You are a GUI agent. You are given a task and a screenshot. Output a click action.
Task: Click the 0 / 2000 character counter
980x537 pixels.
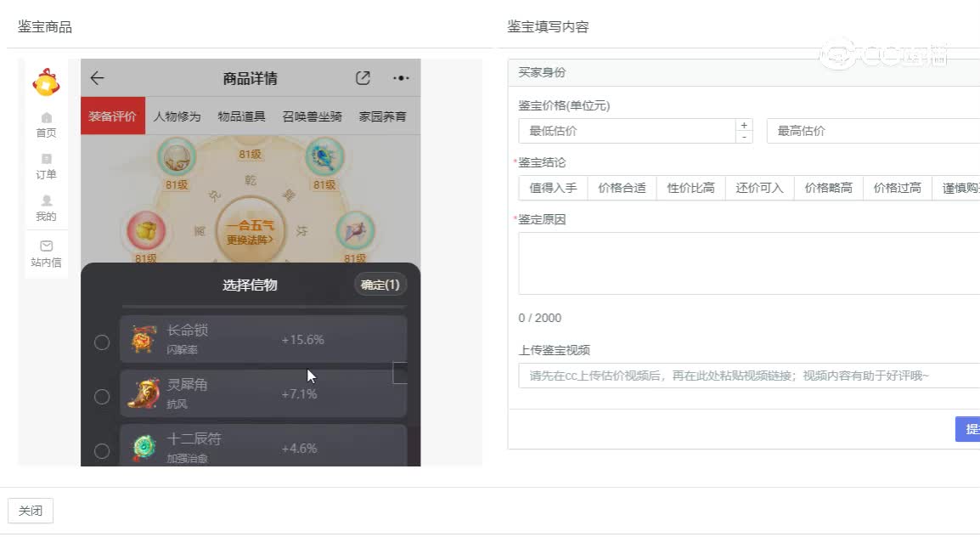(x=540, y=318)
